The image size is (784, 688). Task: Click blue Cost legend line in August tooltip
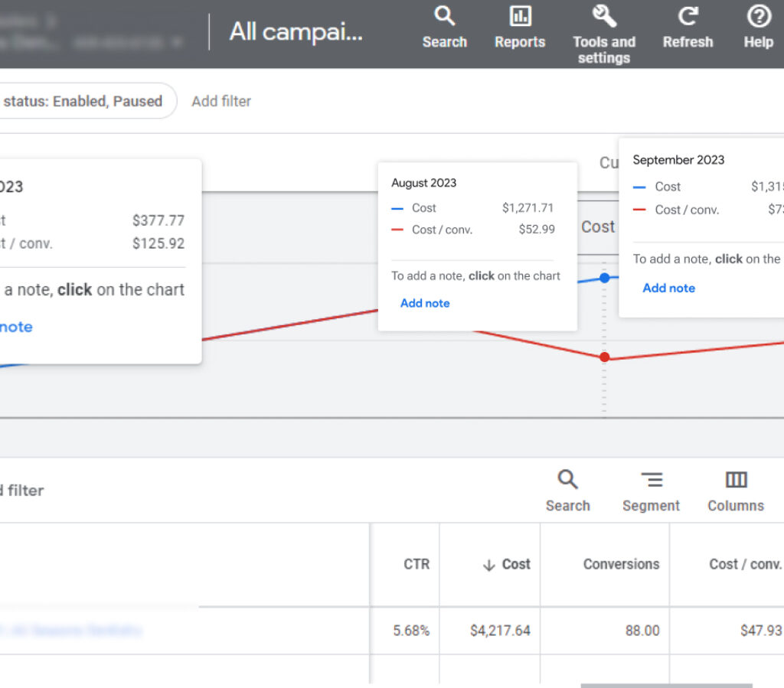click(x=397, y=208)
